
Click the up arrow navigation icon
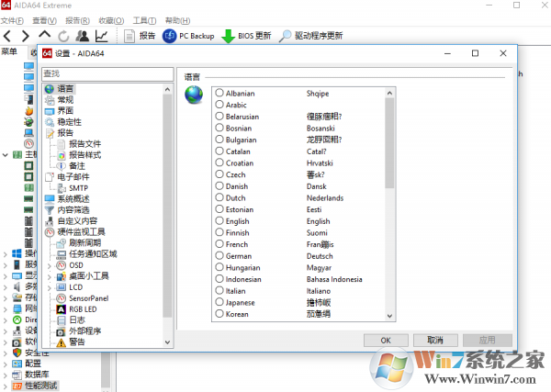[45, 36]
